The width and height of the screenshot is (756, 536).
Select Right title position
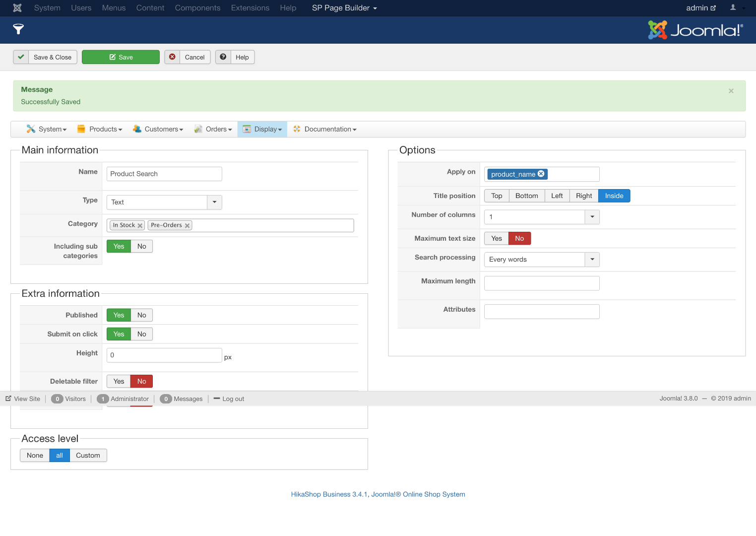(x=584, y=196)
